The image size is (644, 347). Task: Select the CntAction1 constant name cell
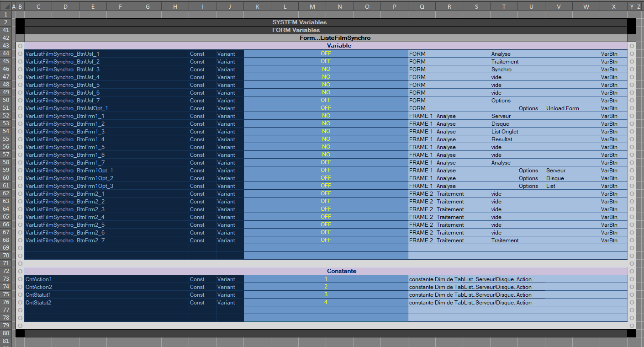106,279
